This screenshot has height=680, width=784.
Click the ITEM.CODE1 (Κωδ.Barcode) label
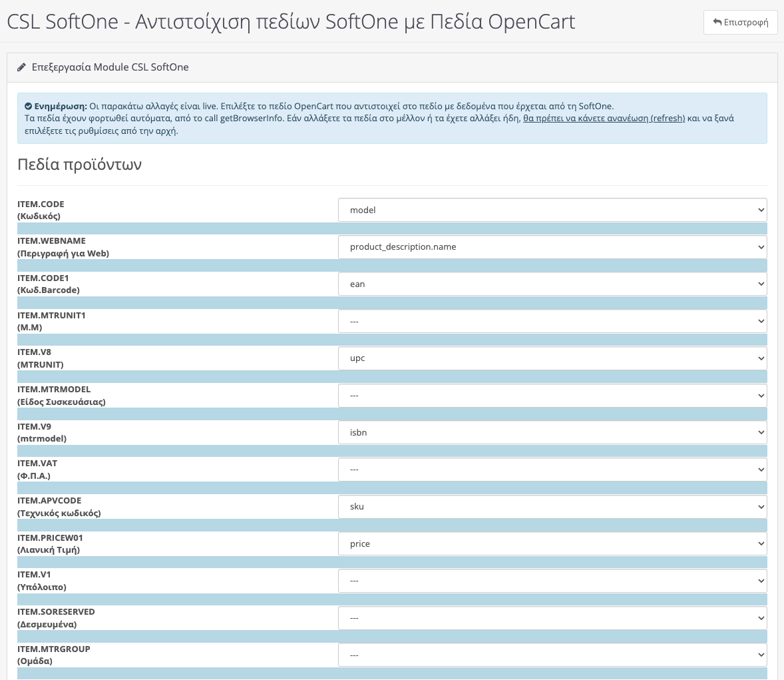tap(49, 284)
